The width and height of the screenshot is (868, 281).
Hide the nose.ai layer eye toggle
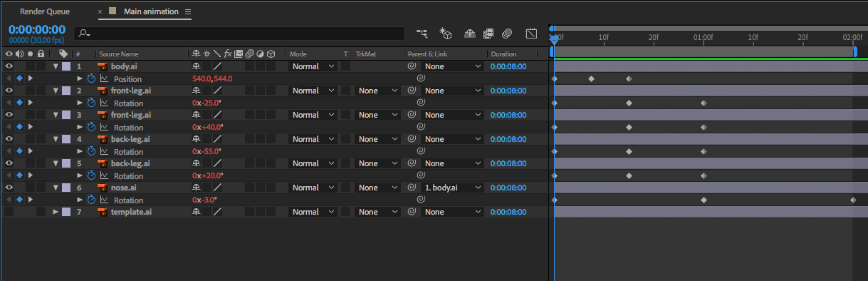pyautogui.click(x=9, y=188)
